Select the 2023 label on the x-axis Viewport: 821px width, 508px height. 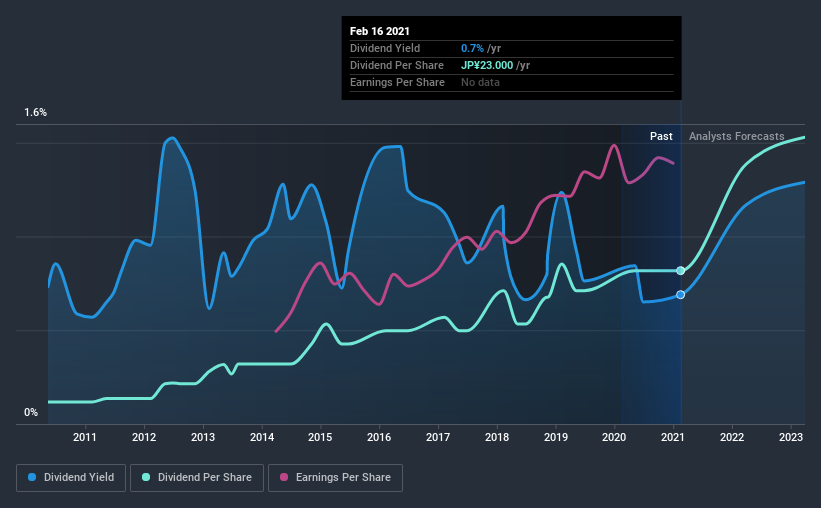tap(791, 437)
